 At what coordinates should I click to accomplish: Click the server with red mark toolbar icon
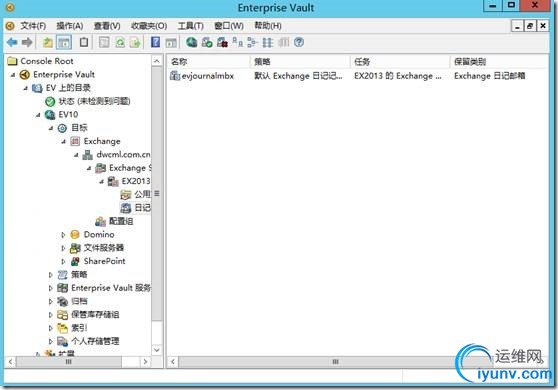coord(222,43)
